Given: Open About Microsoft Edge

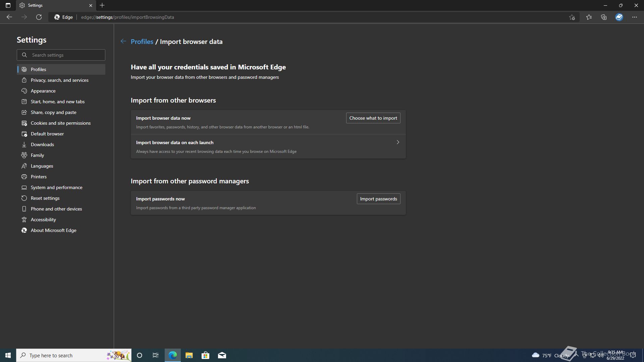Looking at the screenshot, I should [61, 230].
